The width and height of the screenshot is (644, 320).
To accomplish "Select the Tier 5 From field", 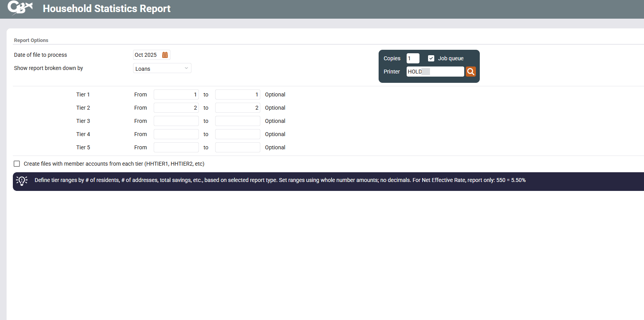I will [x=176, y=147].
